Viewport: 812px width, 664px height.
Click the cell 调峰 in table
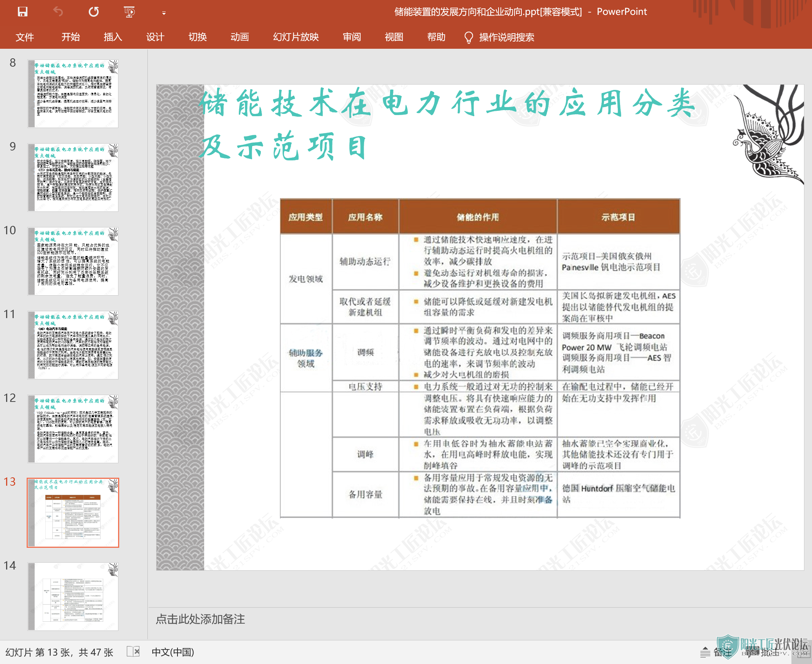pyautogui.click(x=365, y=454)
